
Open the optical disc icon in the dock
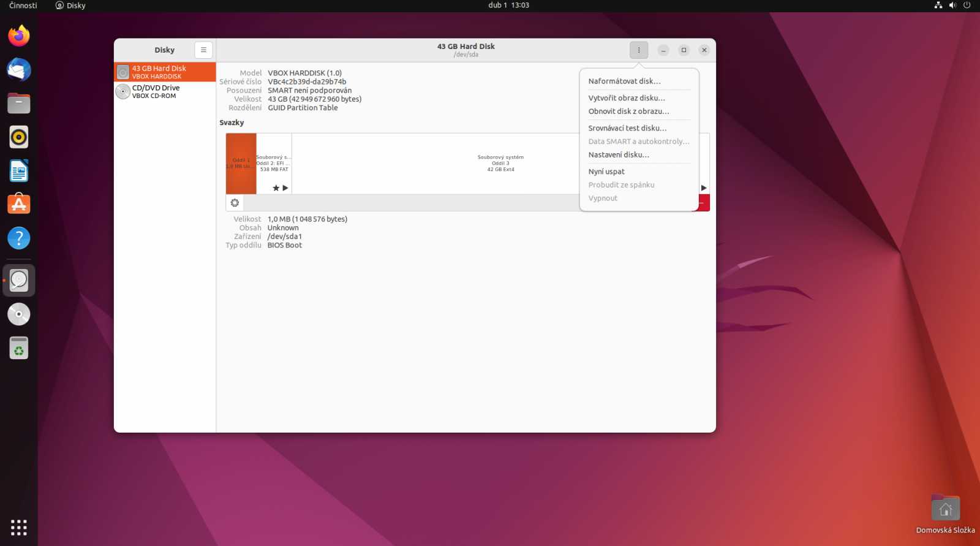click(19, 314)
